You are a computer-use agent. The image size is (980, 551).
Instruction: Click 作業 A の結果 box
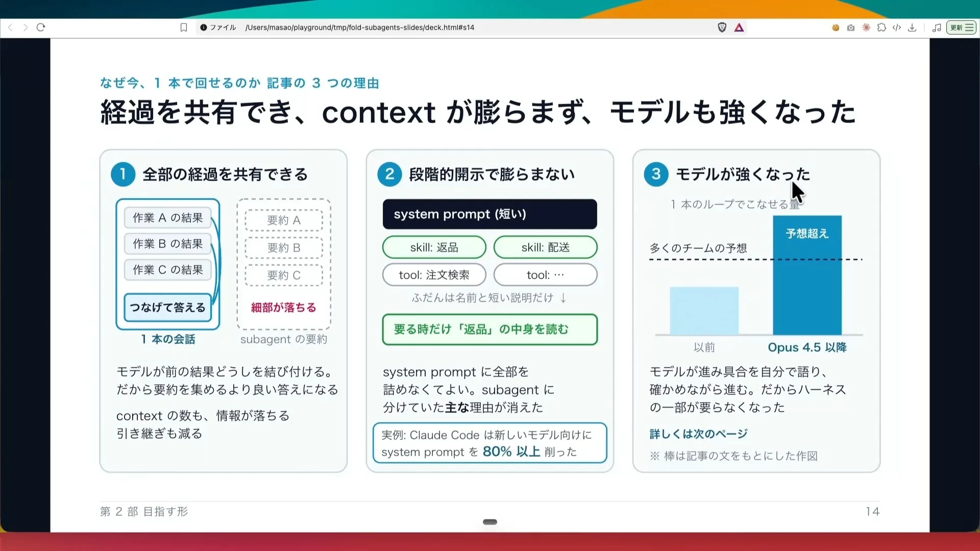pos(168,218)
